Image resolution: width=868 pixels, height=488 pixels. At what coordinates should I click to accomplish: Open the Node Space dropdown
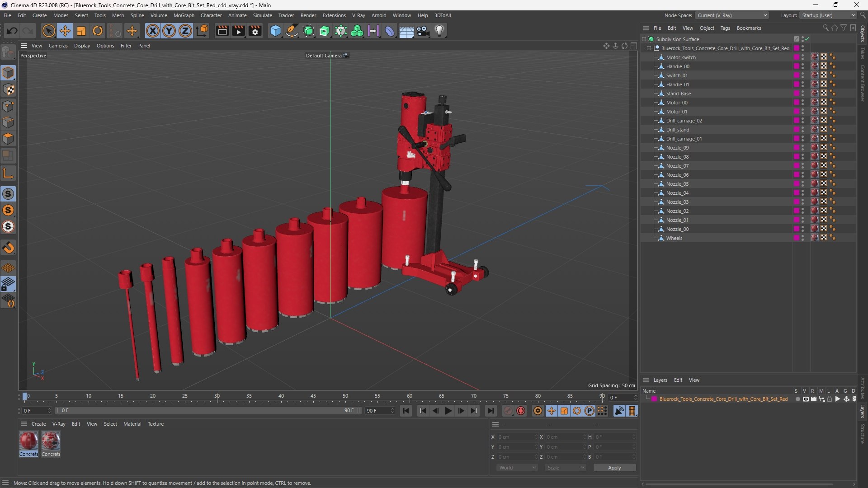tap(731, 15)
